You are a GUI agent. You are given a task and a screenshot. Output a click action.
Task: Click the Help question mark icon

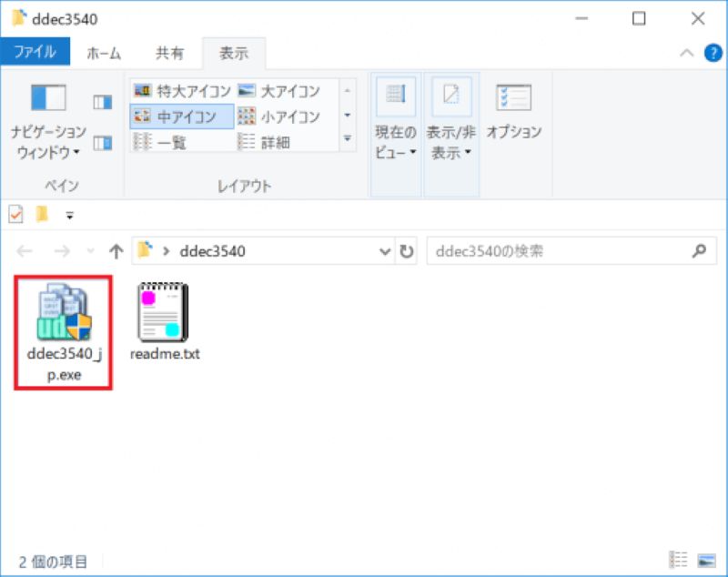point(715,52)
